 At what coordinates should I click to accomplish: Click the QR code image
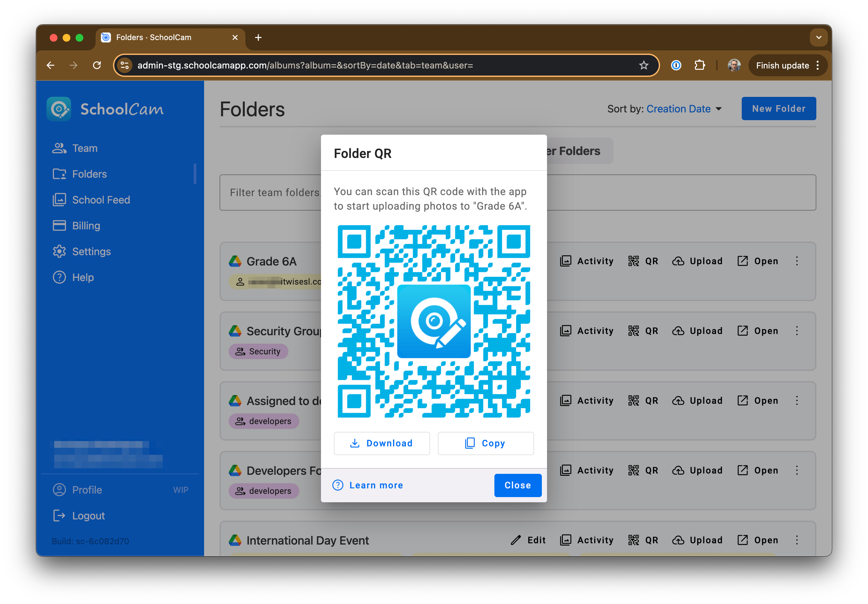434,321
